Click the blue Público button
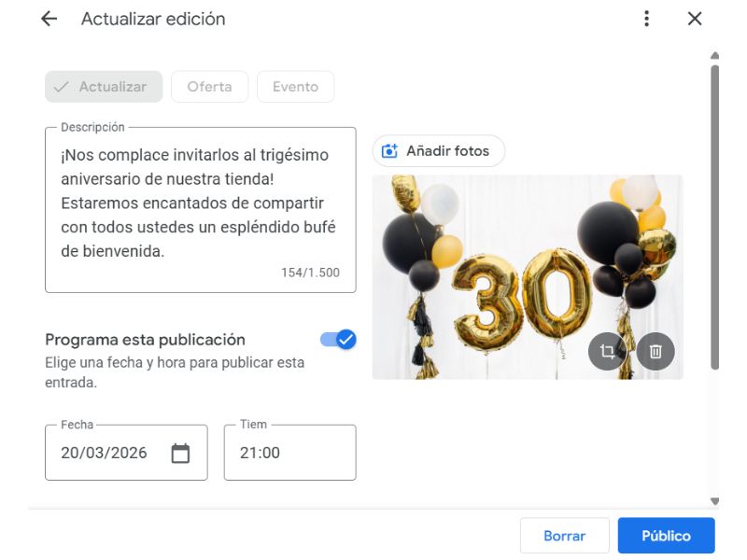This screenshot has height=560, width=747. pyautogui.click(x=666, y=536)
